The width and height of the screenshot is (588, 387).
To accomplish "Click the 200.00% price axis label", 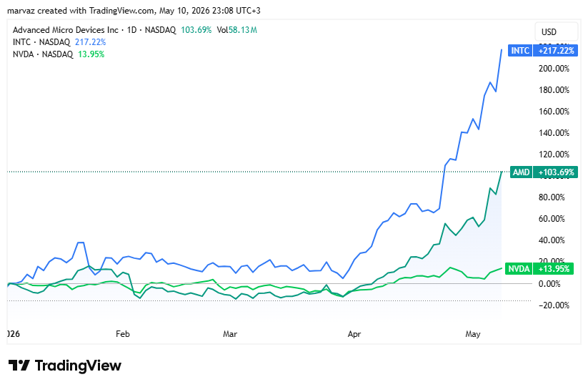I will 554,69.
